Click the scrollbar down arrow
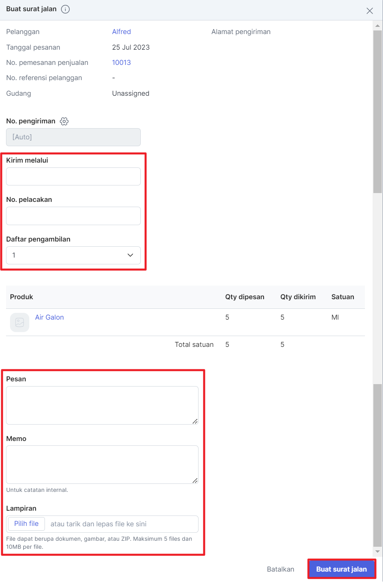This screenshot has width=383, height=588. (x=377, y=552)
